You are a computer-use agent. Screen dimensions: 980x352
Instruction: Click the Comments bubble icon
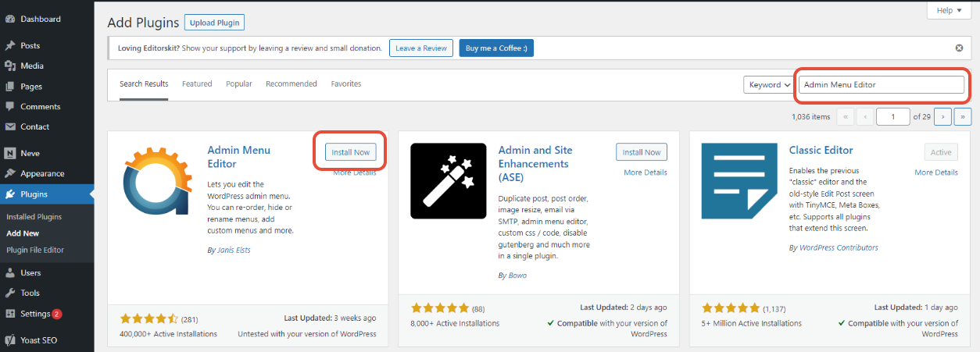(10, 107)
